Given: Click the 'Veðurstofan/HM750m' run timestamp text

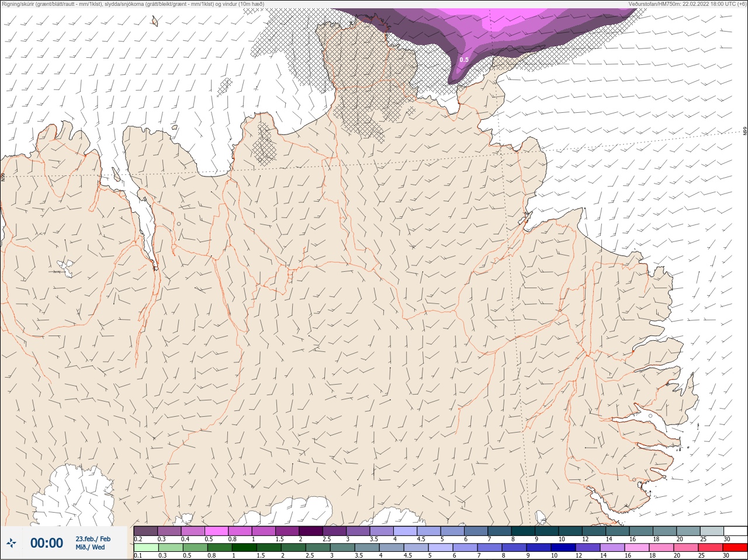Looking at the screenshot, I should coord(687,4).
